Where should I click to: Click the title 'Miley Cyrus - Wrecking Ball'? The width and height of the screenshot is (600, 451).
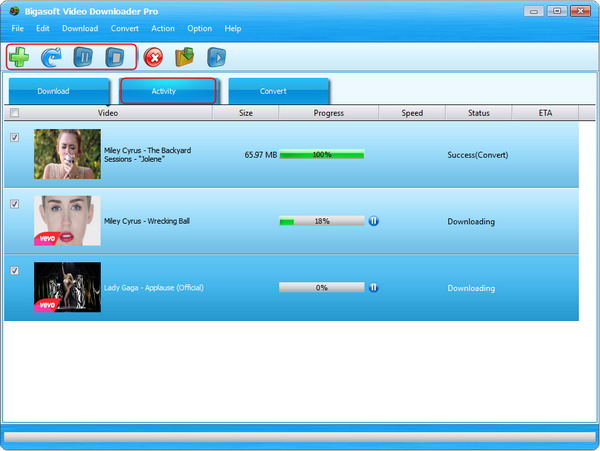(147, 221)
